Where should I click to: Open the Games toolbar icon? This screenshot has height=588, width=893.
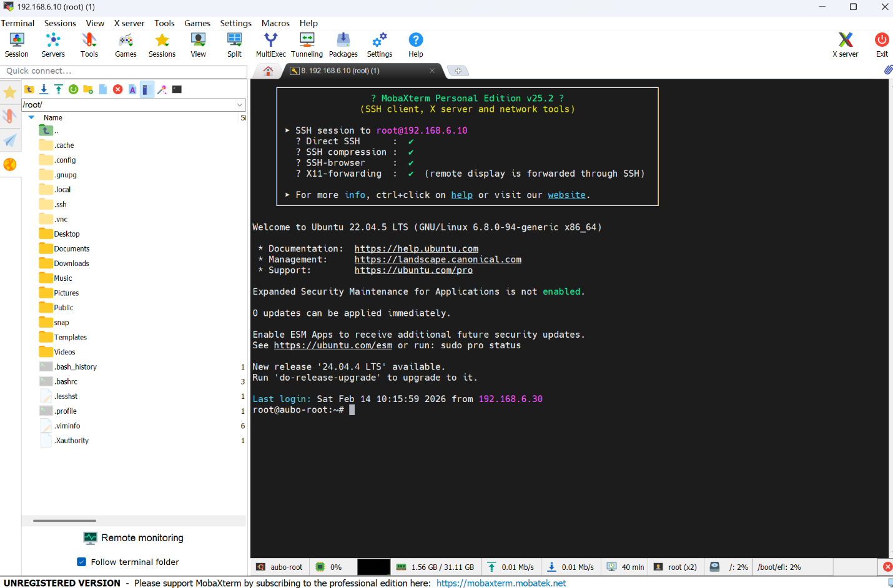126,45
